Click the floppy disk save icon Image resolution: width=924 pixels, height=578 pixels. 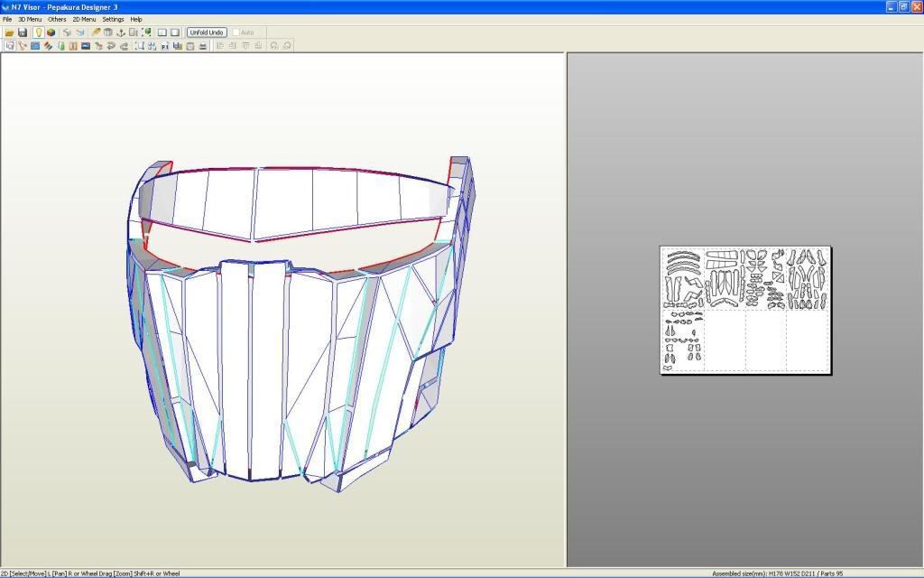pyautogui.click(x=23, y=33)
